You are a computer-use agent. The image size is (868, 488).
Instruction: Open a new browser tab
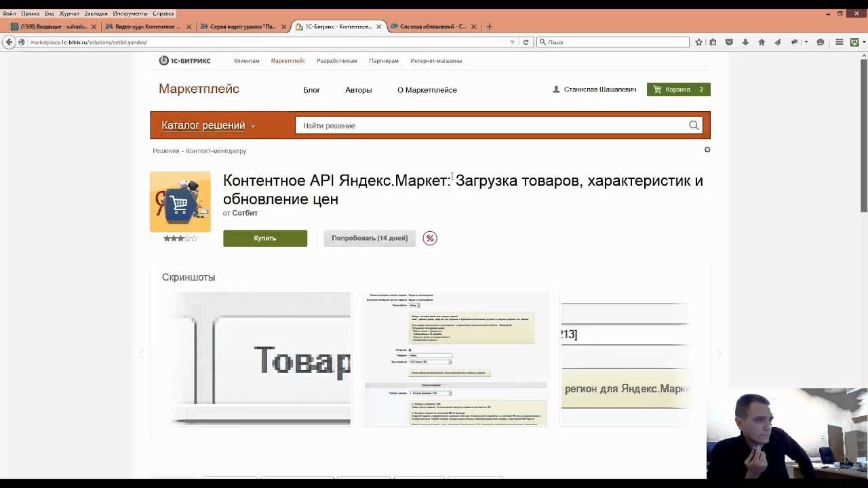click(x=489, y=26)
